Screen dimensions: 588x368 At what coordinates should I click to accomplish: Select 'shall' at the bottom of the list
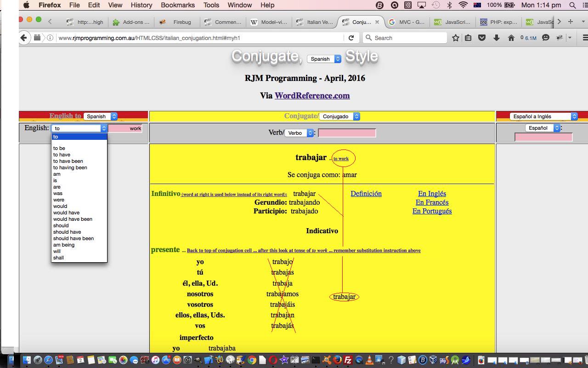79,258
